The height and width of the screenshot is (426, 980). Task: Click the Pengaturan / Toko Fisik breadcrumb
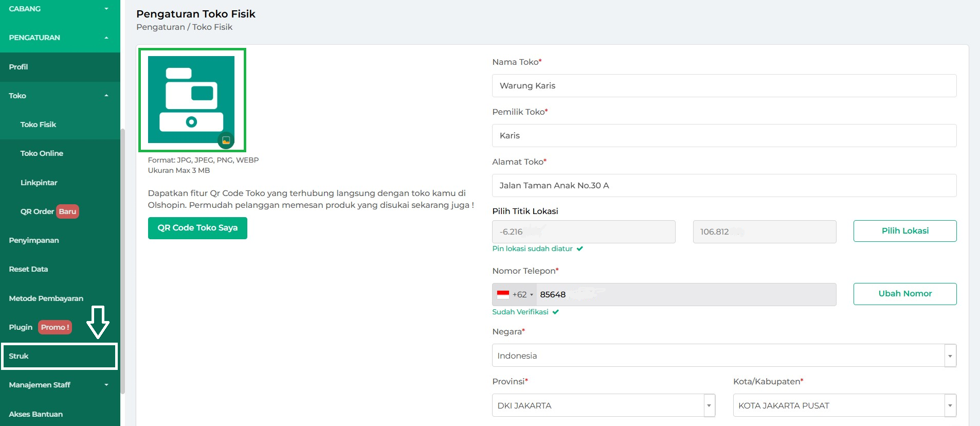coord(184,27)
